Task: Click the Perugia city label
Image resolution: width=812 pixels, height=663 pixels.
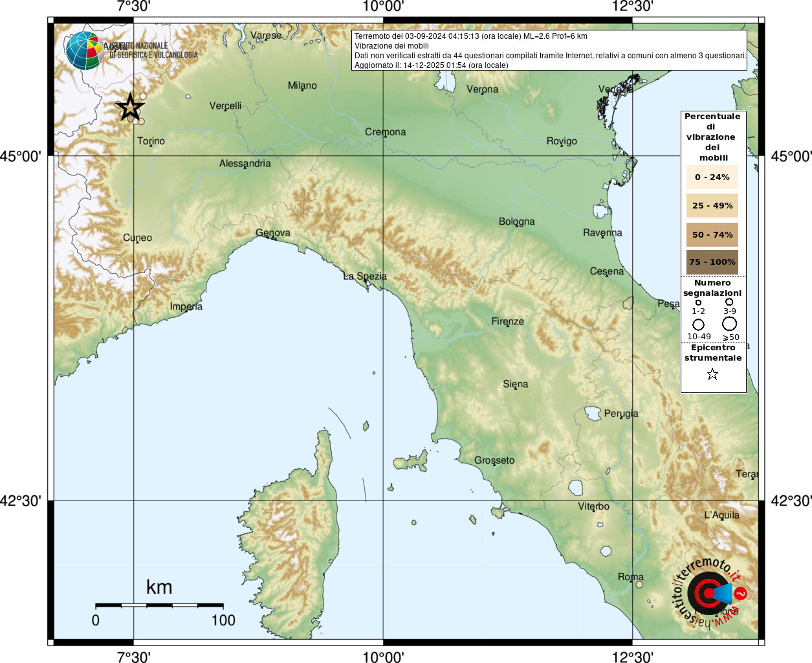Action: point(621,413)
